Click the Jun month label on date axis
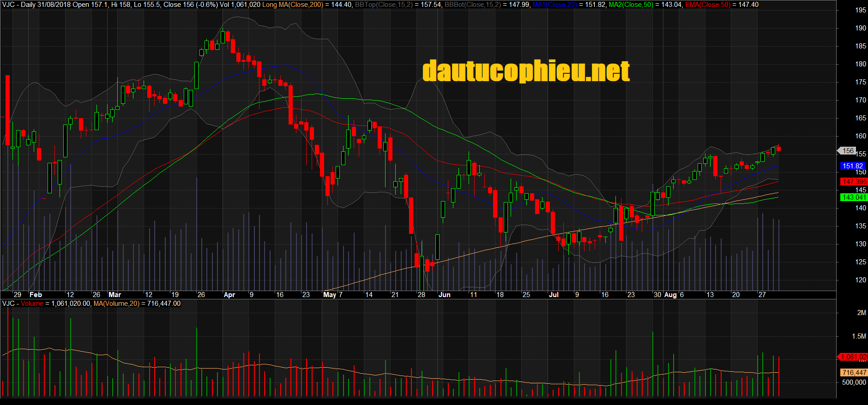The width and height of the screenshot is (868, 405). click(x=444, y=295)
